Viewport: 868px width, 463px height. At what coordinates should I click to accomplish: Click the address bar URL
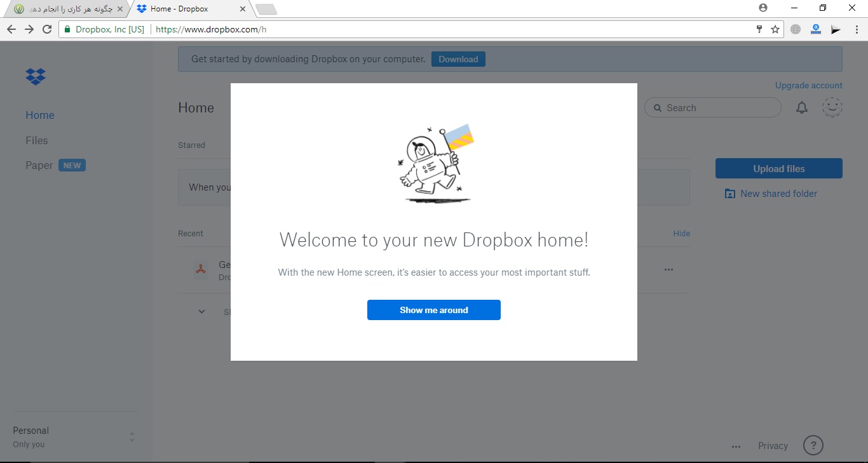point(211,29)
